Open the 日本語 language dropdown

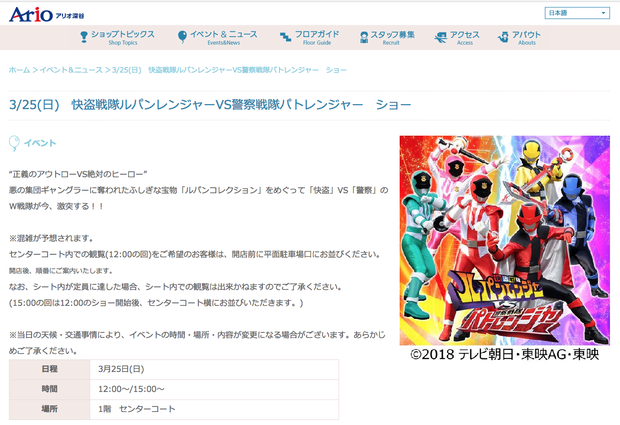pos(577,13)
